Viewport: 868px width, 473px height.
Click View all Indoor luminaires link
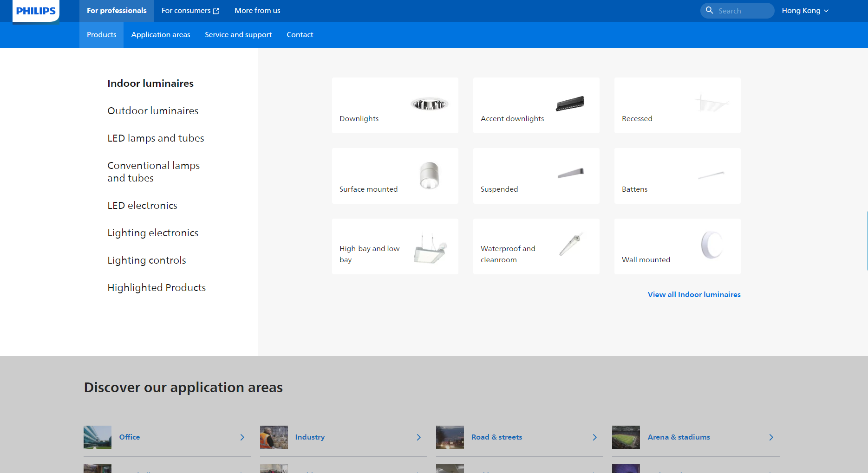pos(694,295)
